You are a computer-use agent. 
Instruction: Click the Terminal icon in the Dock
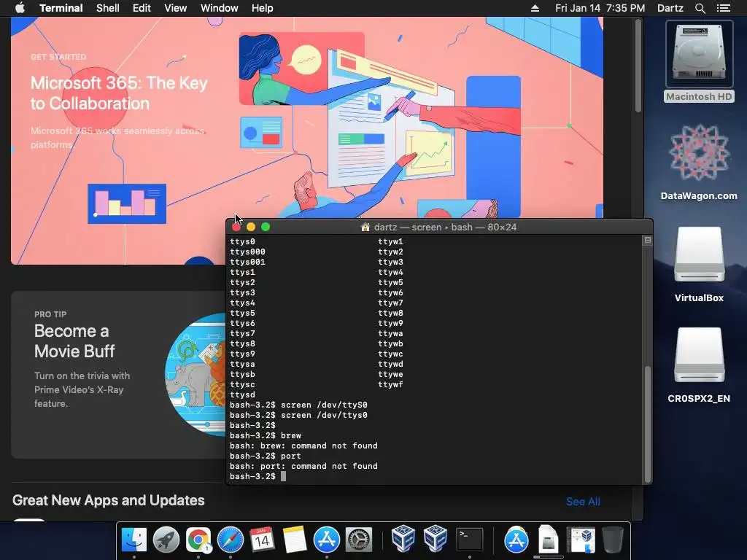pyautogui.click(x=470, y=540)
